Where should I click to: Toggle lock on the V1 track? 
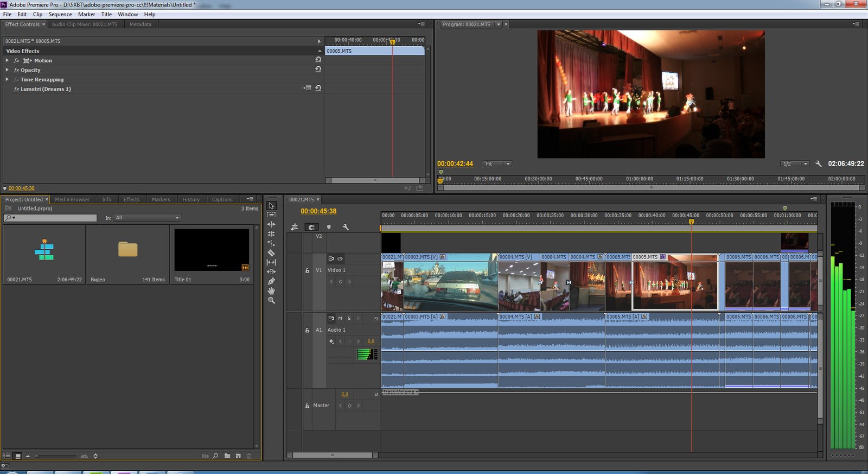(x=307, y=270)
